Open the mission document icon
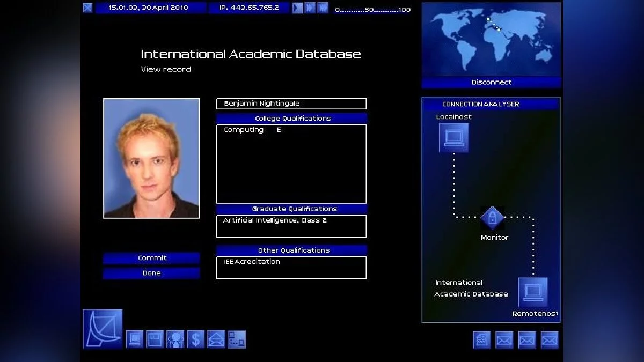The image size is (644, 362). [x=481, y=340]
